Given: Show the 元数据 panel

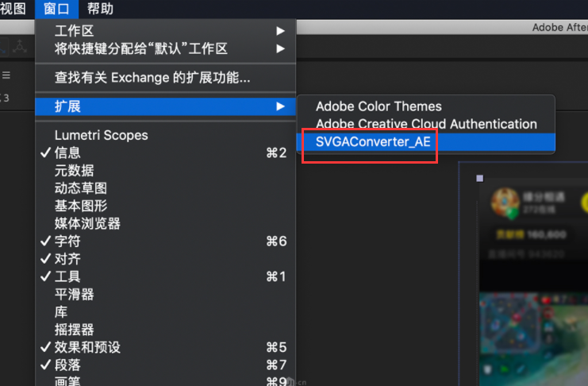Looking at the screenshot, I should point(165,171).
